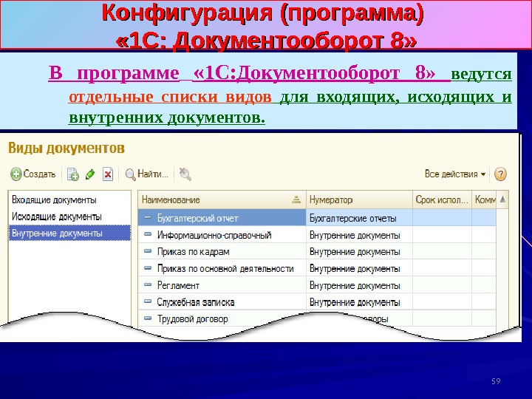
Task: Select the Приказ по кадрам row
Action: click(x=317, y=251)
